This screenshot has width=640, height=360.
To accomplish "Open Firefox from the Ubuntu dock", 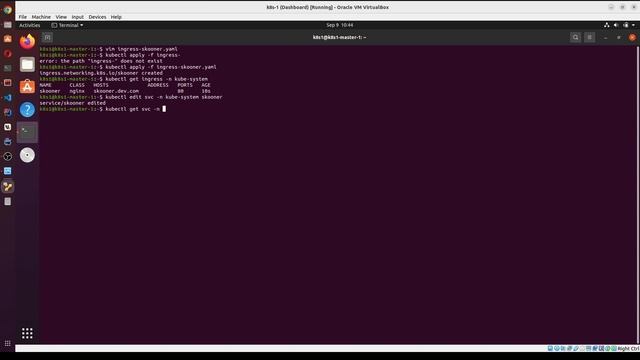I will tap(27, 42).
